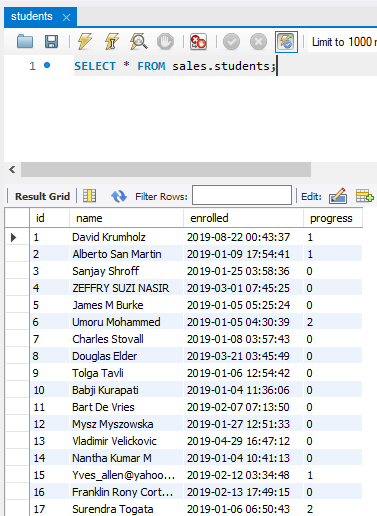Screen dimensions: 377x516
Task: Select enrolled value 2019-02-13 17:49:15
Action: click(x=243, y=492)
